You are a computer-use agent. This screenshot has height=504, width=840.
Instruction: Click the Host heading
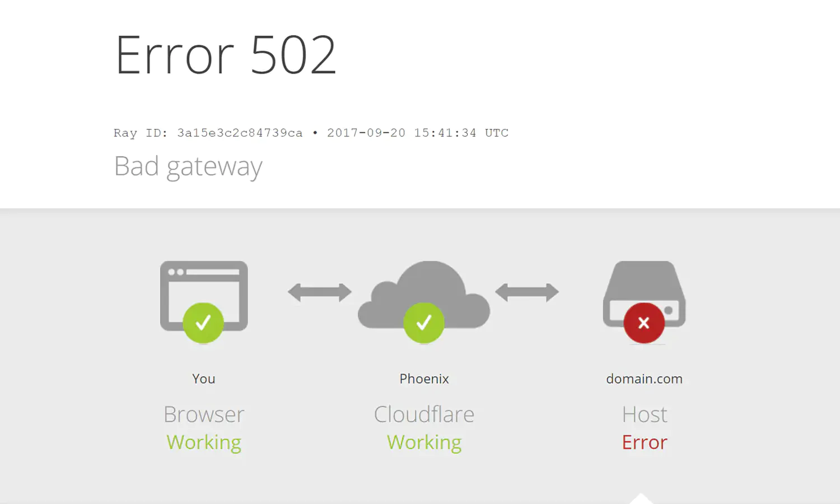645,414
